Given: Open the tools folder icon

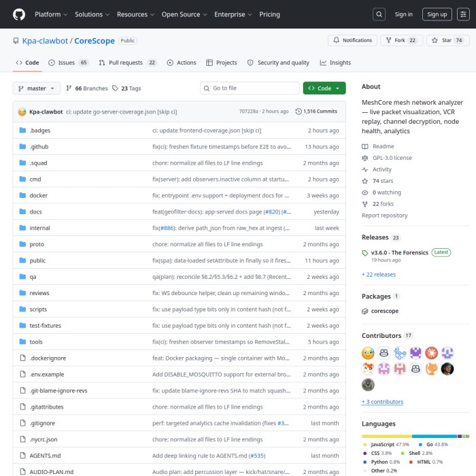Looking at the screenshot, I should pyautogui.click(x=22, y=342).
